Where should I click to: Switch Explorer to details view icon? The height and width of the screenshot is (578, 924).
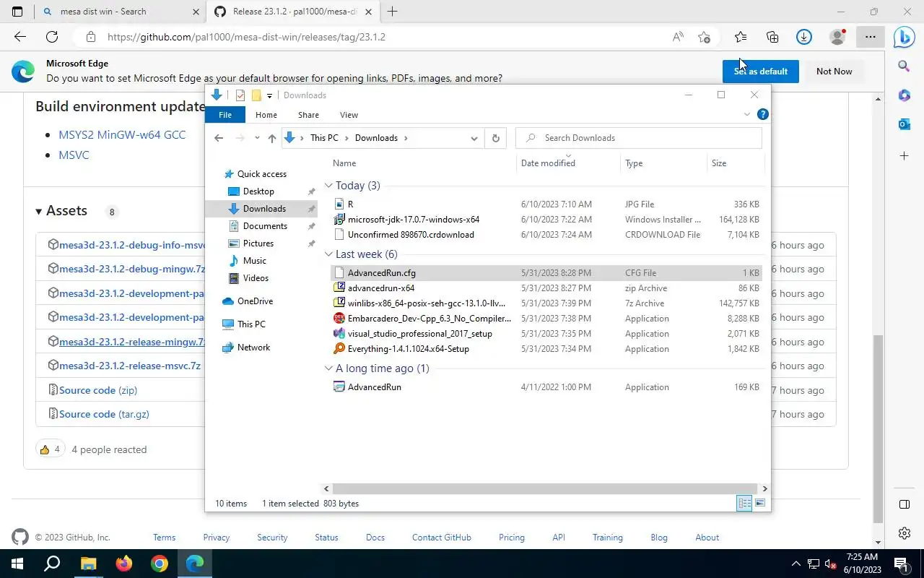click(x=744, y=503)
